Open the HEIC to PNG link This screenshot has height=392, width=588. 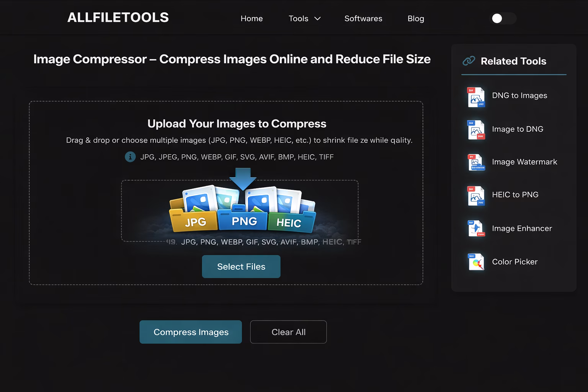click(x=515, y=195)
